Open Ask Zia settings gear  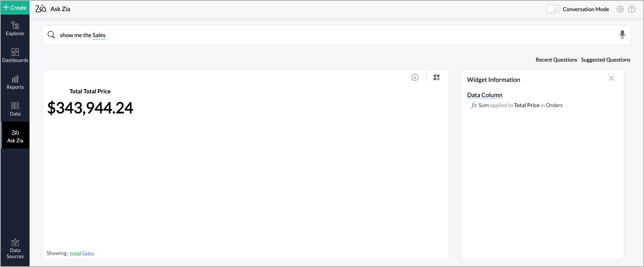coord(620,9)
